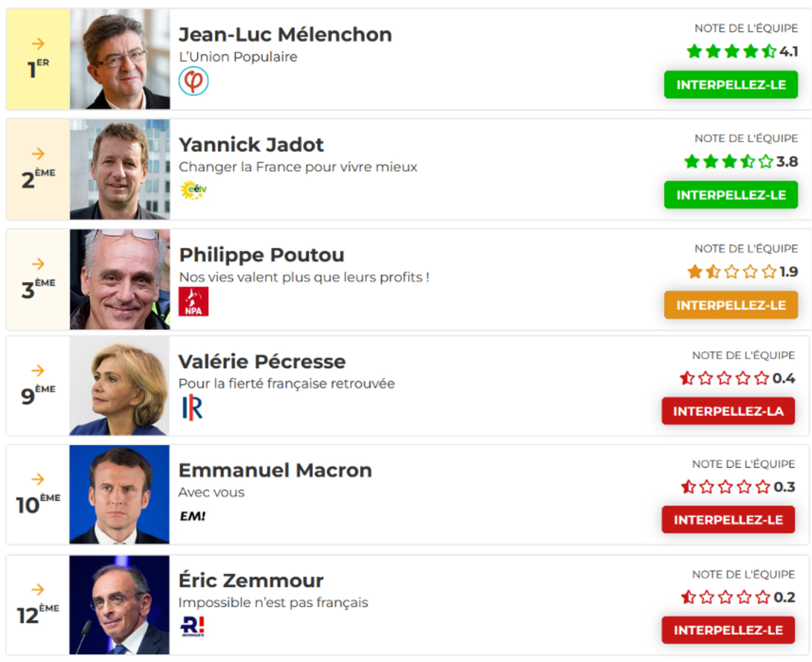The image size is (812, 662).
Task: Click the 1.9 star rating for Poutou
Action: point(742,272)
